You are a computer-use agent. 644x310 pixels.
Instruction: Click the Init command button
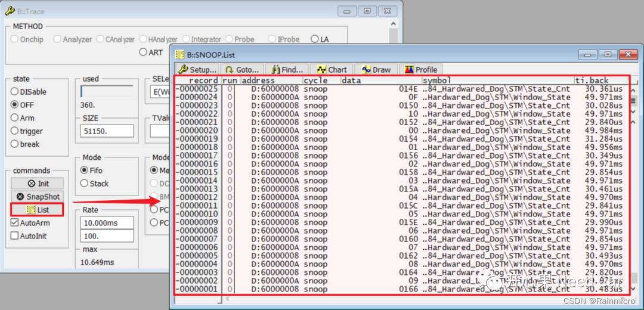click(38, 183)
